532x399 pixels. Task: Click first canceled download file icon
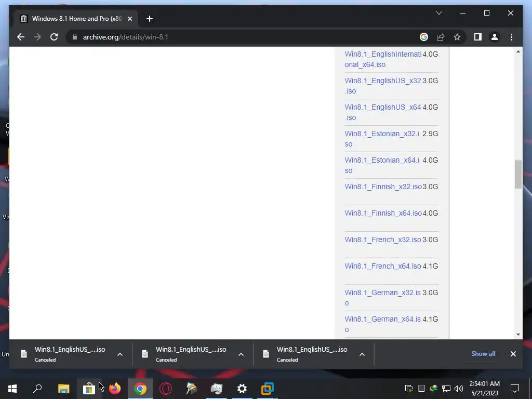point(24,354)
